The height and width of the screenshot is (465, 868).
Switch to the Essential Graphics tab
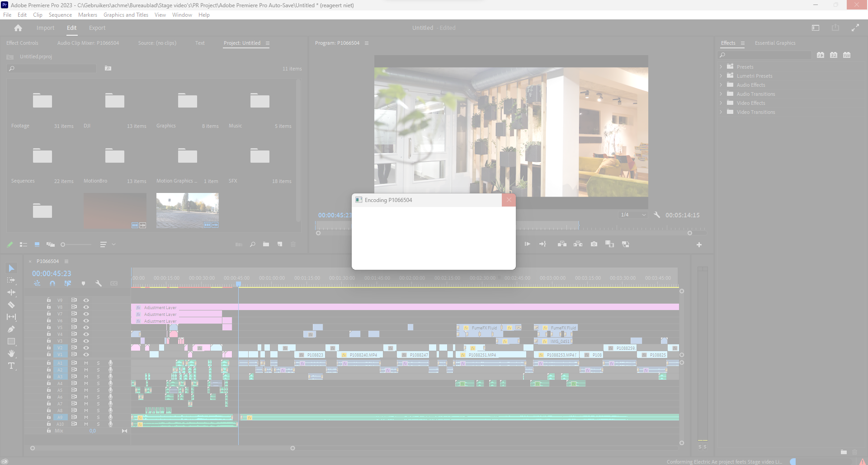pyautogui.click(x=775, y=43)
